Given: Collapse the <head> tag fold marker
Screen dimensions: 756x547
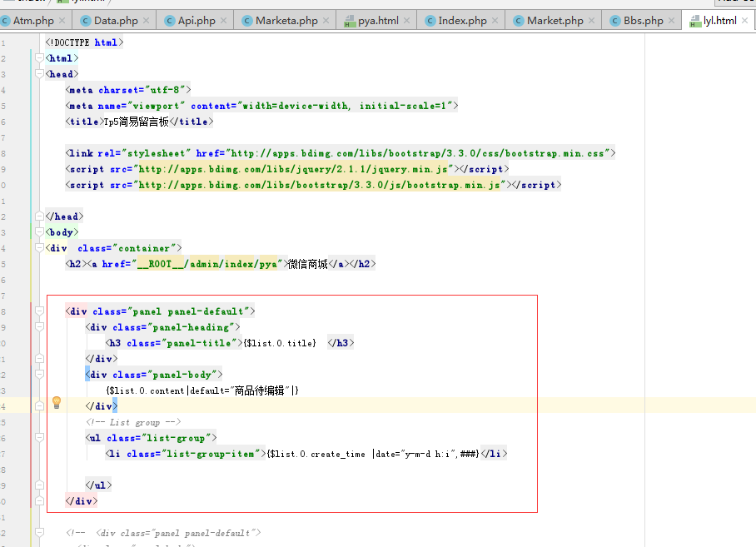Looking at the screenshot, I should point(39,74).
